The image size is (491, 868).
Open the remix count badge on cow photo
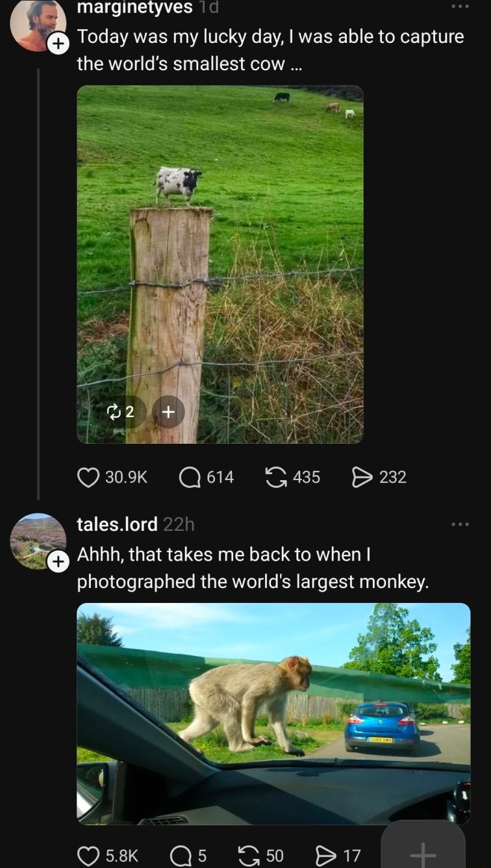point(121,411)
